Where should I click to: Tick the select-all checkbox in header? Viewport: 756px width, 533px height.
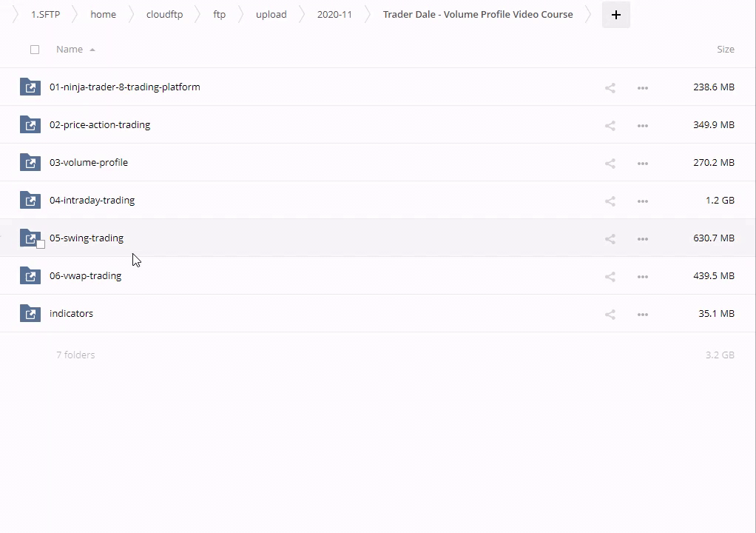[35, 50]
